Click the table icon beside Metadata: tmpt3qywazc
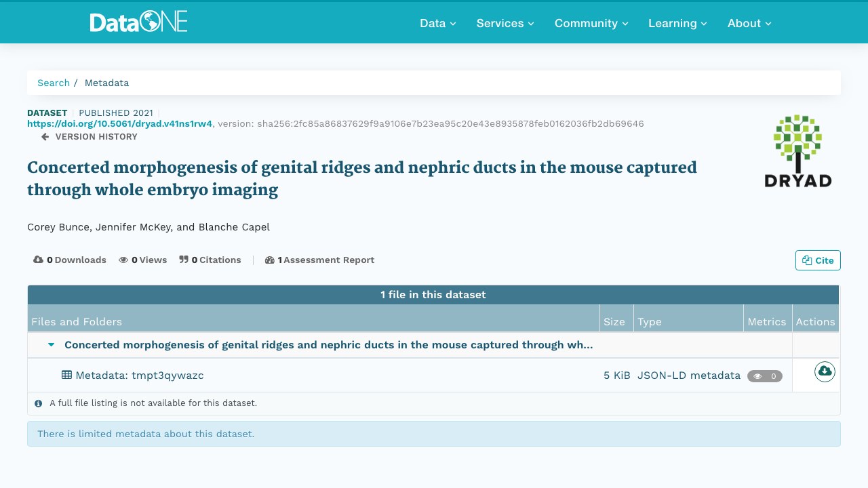The image size is (868, 488). (x=66, y=375)
